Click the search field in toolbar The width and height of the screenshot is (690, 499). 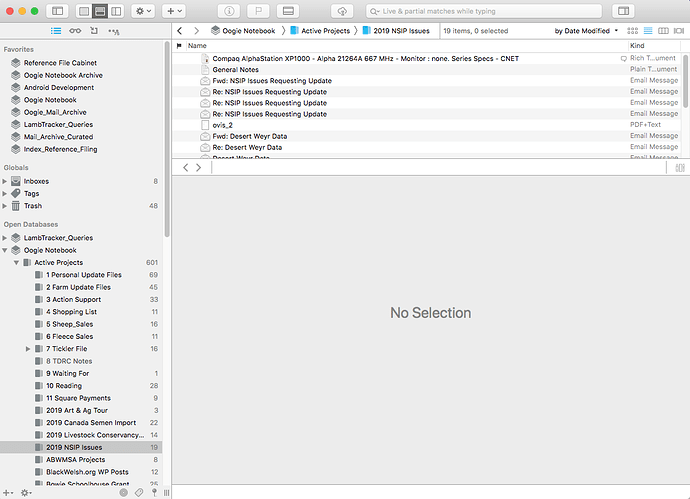[x=484, y=11]
